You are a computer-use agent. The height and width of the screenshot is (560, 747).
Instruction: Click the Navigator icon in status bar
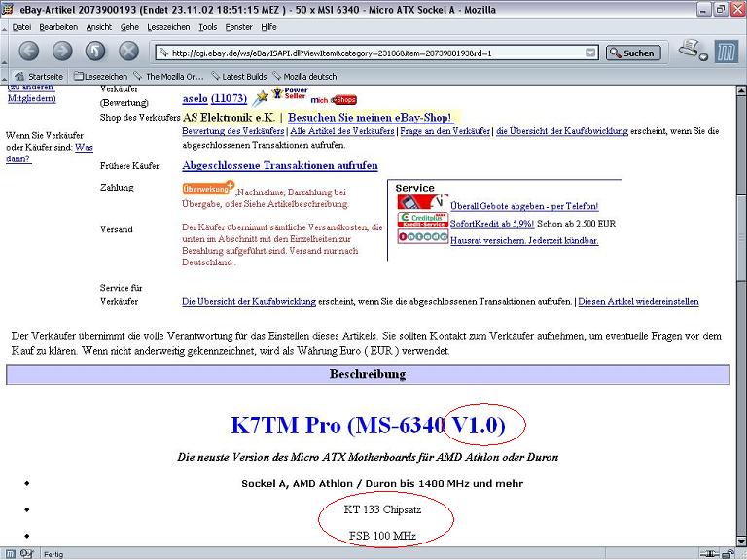pyautogui.click(x=10, y=554)
